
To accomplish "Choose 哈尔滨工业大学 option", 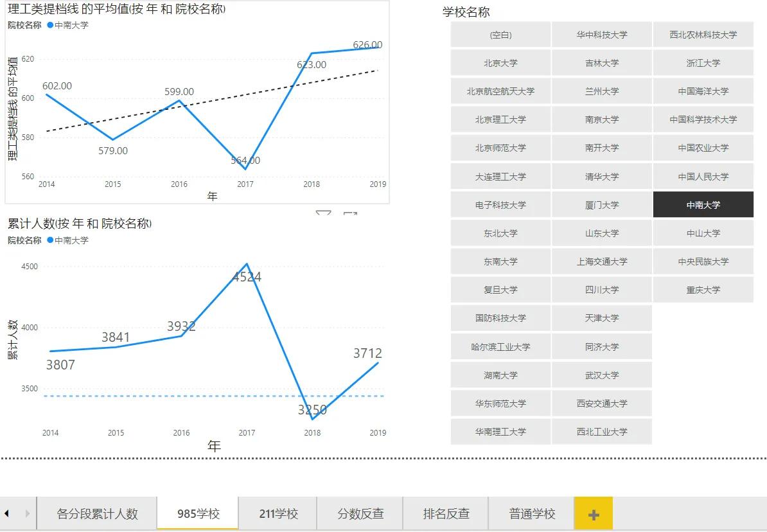I will pos(500,347).
